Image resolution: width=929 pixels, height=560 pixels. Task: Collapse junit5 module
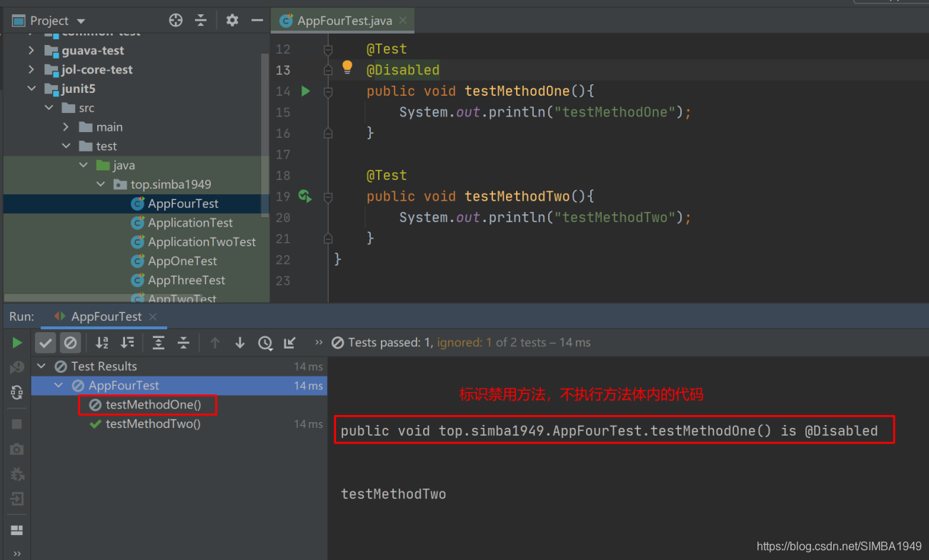pyautogui.click(x=31, y=89)
